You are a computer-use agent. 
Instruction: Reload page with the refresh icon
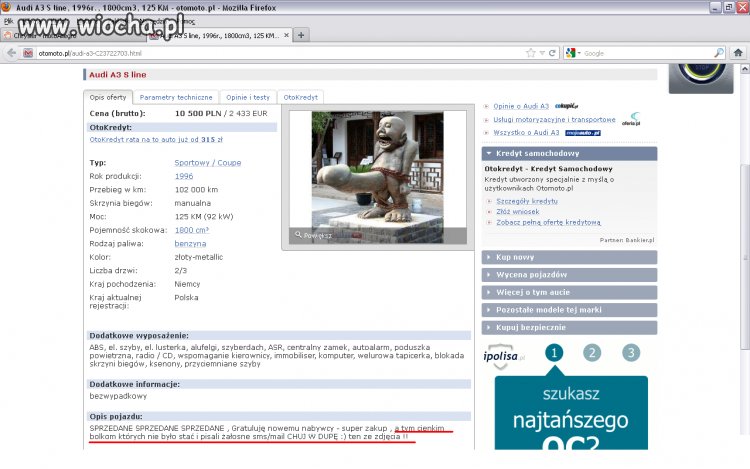pos(552,53)
